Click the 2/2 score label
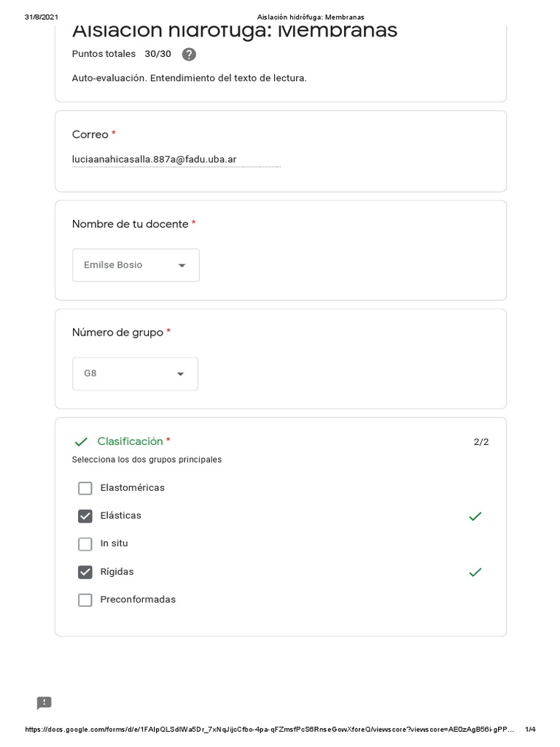This screenshot has width=560, height=747. click(x=481, y=442)
